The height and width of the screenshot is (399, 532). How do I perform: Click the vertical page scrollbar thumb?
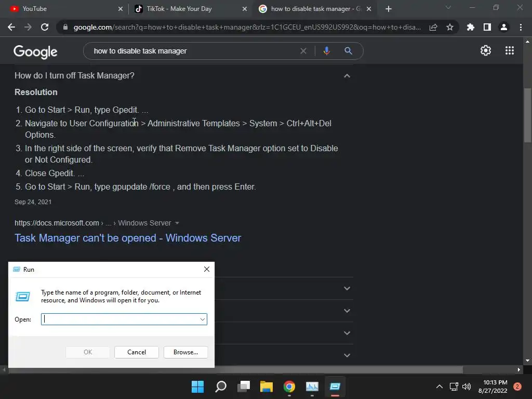tap(527, 115)
